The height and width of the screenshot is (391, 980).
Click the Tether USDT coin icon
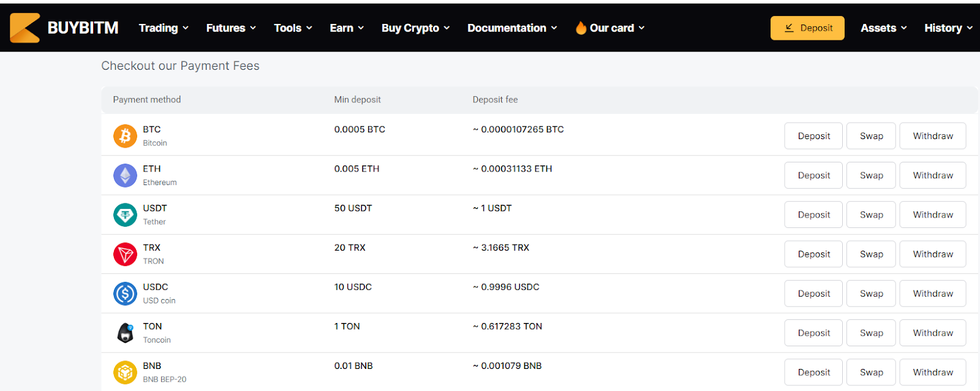point(125,215)
